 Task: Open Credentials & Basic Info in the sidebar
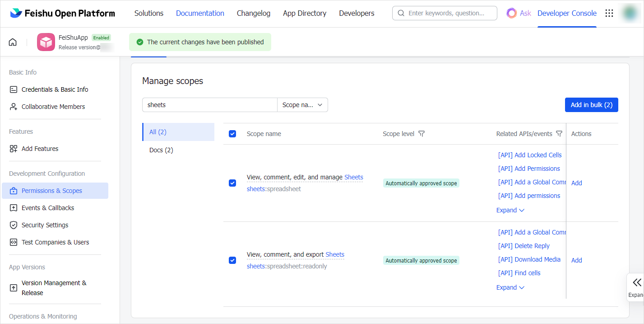pyautogui.click(x=55, y=89)
